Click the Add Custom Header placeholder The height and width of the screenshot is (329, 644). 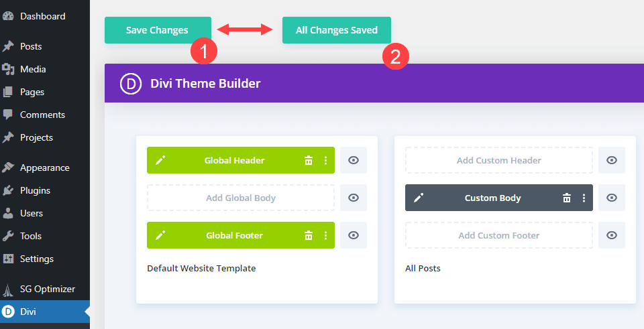point(498,160)
